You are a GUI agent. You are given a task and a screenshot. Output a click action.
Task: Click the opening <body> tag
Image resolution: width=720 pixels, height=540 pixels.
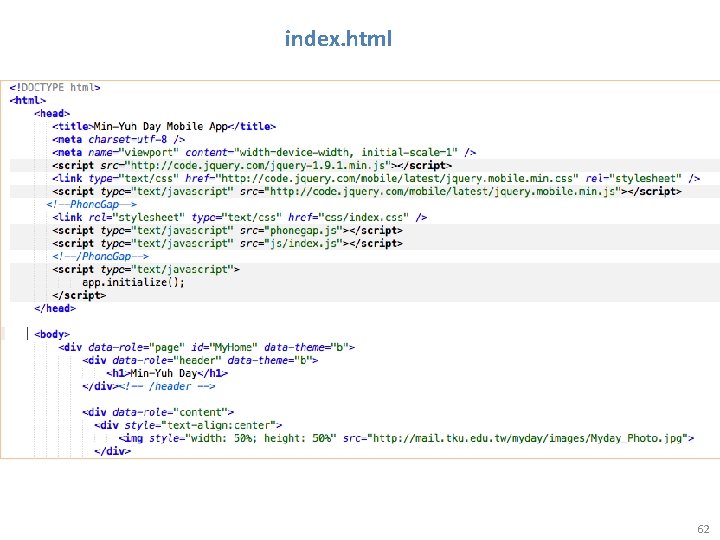point(52,334)
